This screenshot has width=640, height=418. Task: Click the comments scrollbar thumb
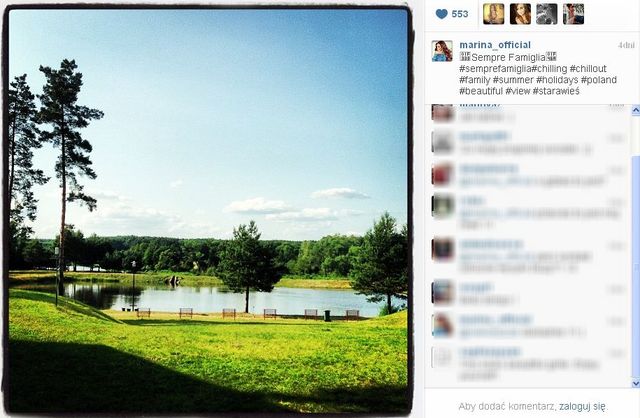click(x=636, y=267)
